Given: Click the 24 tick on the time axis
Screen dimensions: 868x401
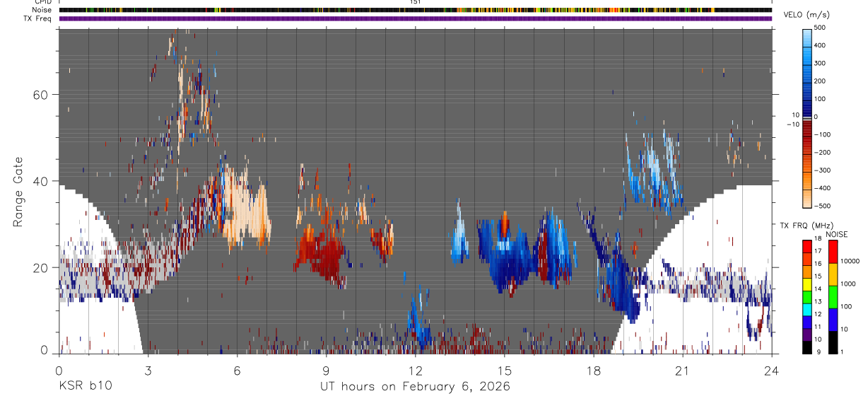Looking at the screenshot, I should 771,370.
